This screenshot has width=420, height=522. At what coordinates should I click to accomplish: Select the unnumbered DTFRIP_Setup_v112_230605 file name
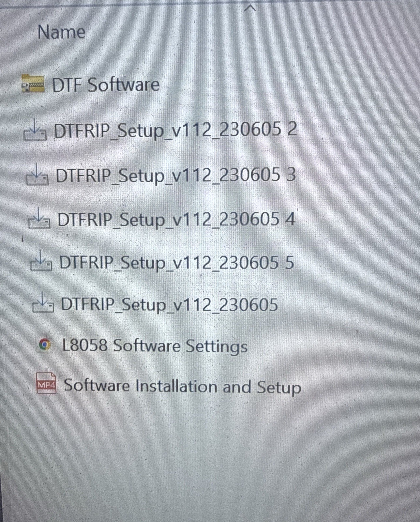click(x=169, y=305)
